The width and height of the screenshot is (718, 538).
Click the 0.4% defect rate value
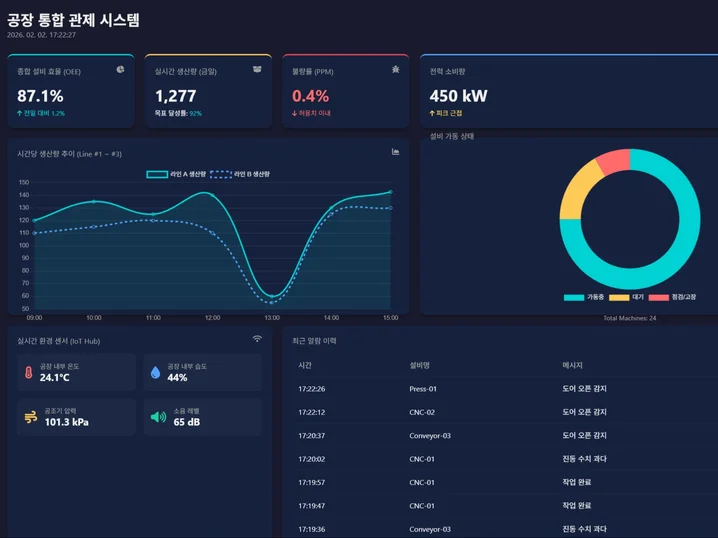pyautogui.click(x=310, y=96)
